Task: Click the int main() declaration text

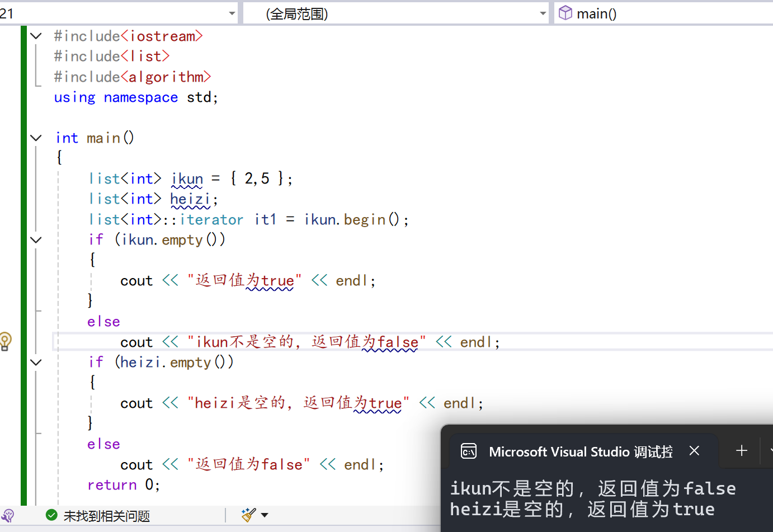Action: tap(95, 138)
